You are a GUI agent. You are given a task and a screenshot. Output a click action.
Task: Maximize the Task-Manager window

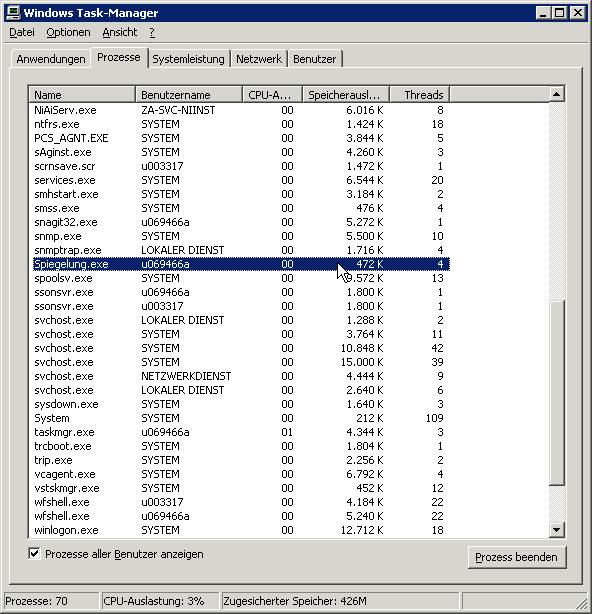point(560,13)
